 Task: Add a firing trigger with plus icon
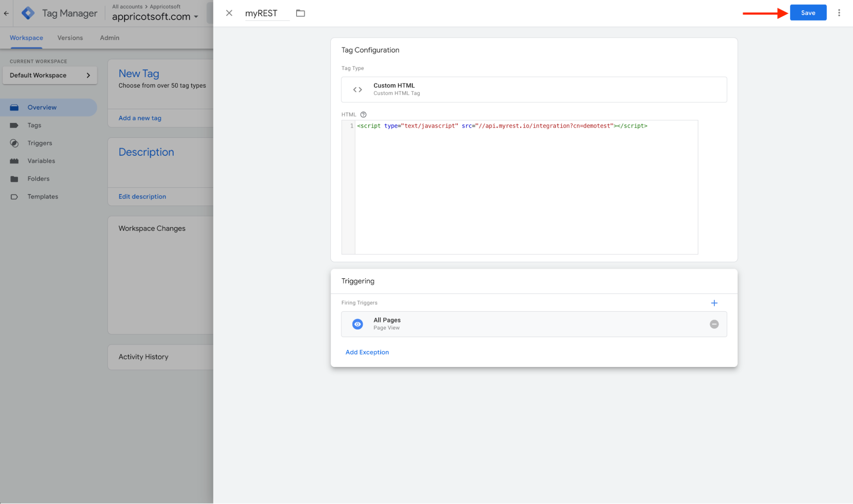coord(714,303)
